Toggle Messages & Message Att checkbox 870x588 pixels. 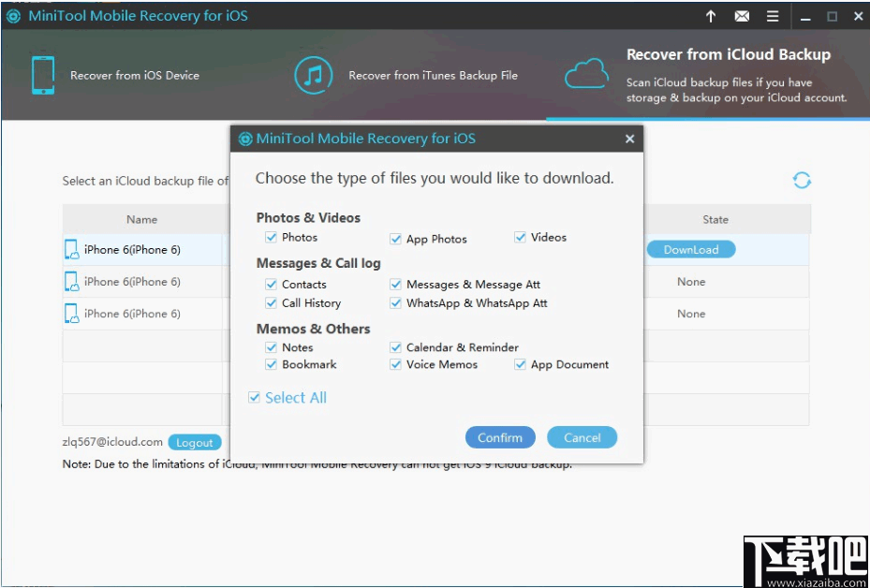395,285
